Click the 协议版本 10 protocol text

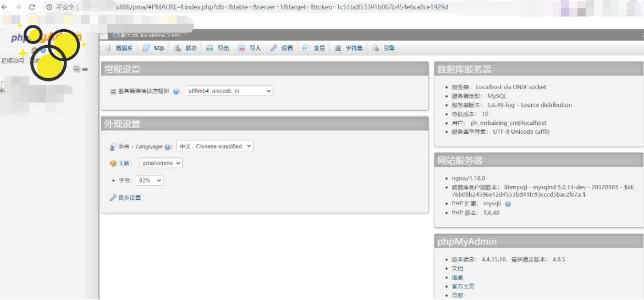coord(470,114)
